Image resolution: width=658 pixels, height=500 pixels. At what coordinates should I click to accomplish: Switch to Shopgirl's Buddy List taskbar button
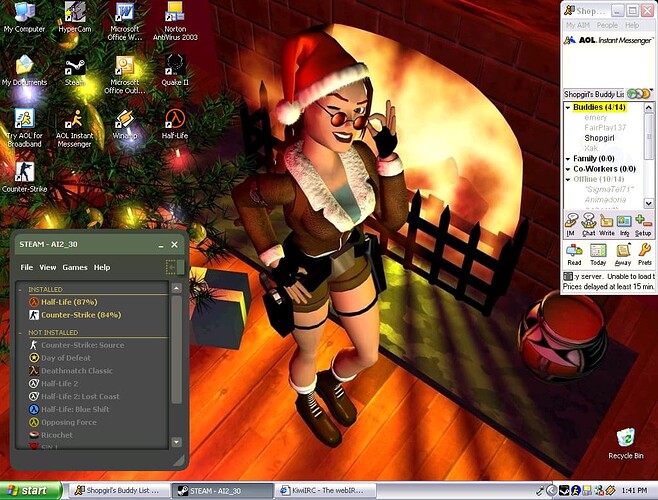tap(118, 490)
